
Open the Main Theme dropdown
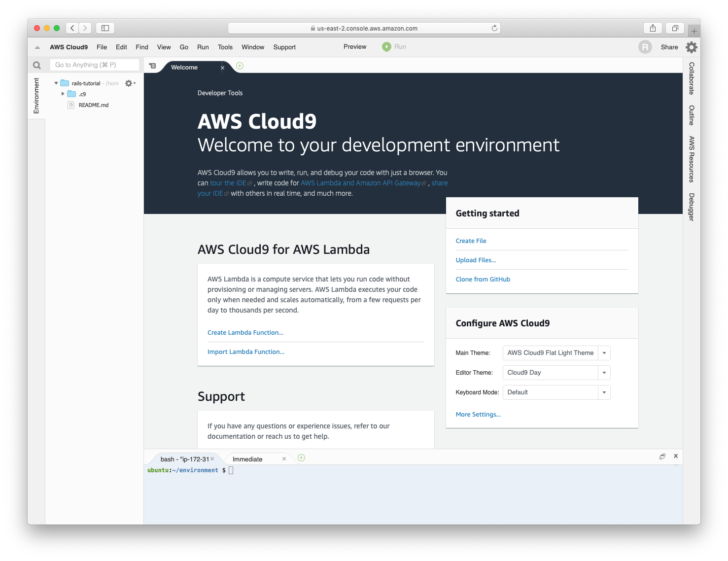604,353
